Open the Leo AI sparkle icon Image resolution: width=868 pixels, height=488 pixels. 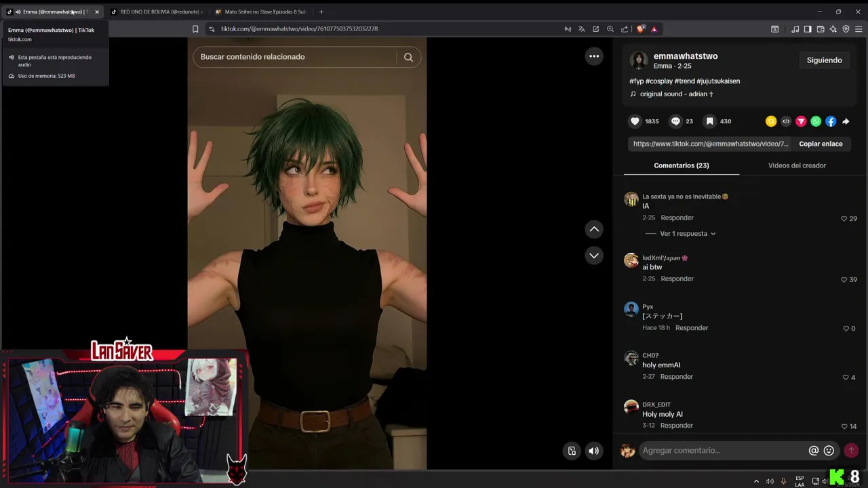833,29
